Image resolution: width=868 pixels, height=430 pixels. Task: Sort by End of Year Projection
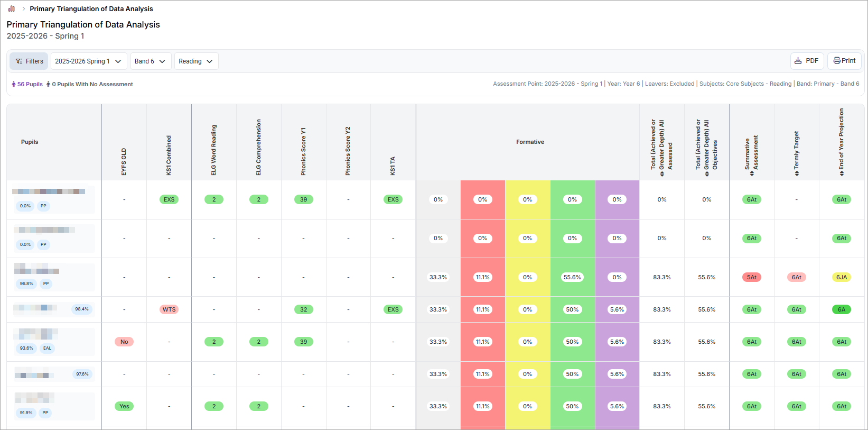coord(842,173)
